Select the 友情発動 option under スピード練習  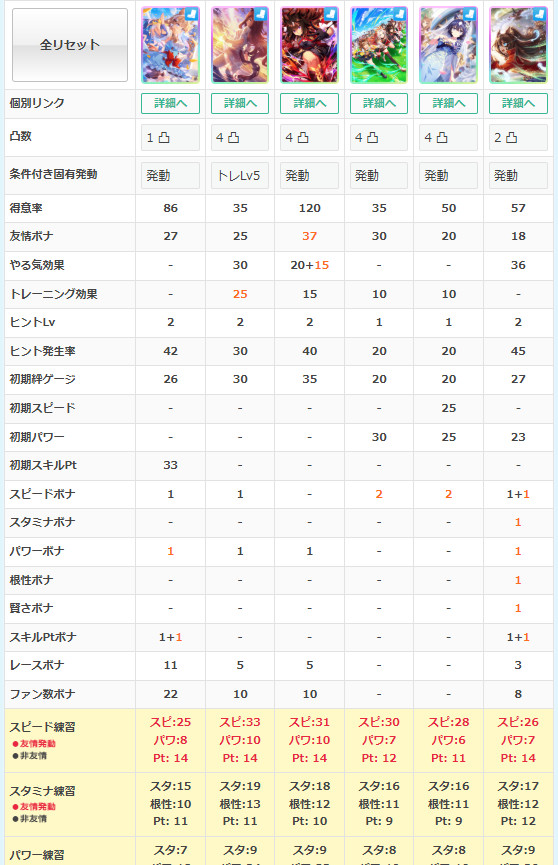click(34, 744)
